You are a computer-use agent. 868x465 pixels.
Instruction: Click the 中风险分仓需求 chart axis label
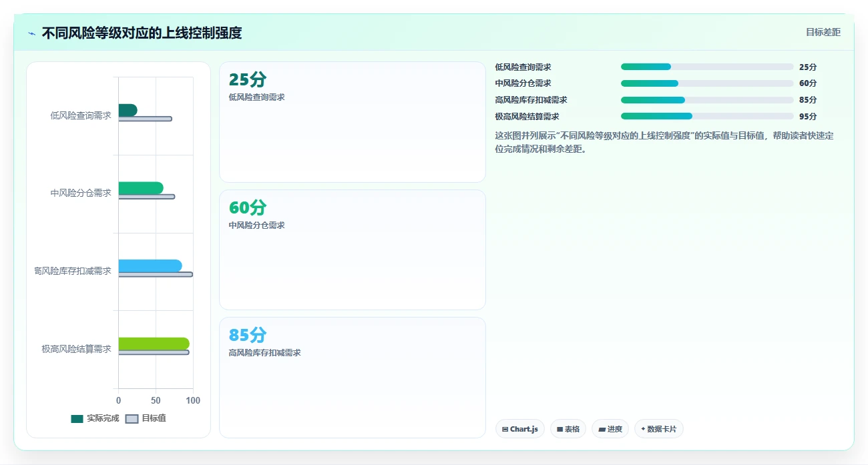(81, 193)
